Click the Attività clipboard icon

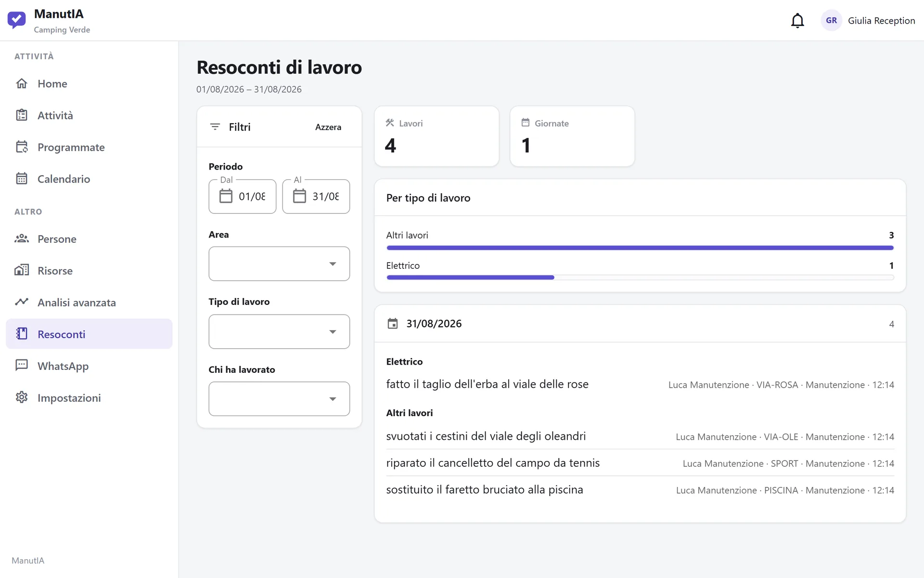(22, 115)
